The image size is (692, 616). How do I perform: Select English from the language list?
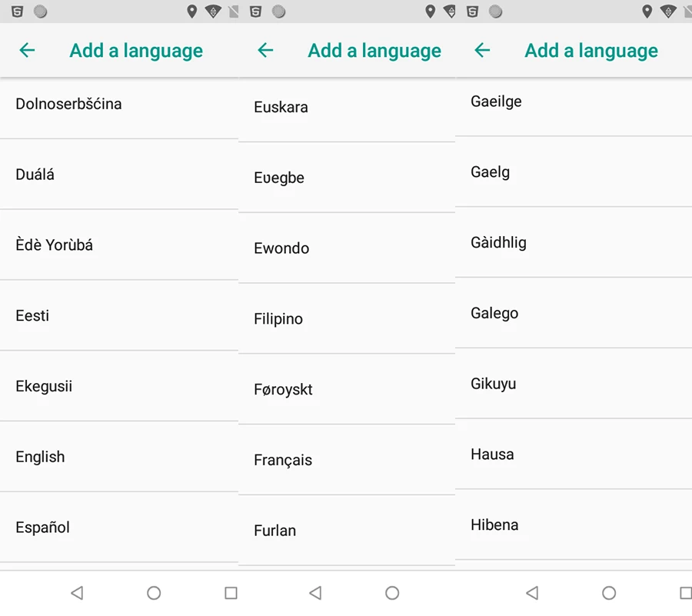(x=119, y=457)
